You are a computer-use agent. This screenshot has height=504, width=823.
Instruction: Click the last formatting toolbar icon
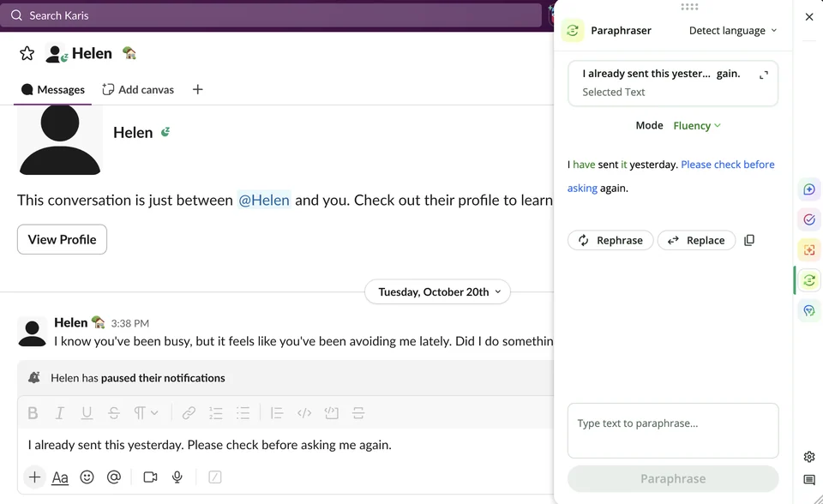pos(358,413)
